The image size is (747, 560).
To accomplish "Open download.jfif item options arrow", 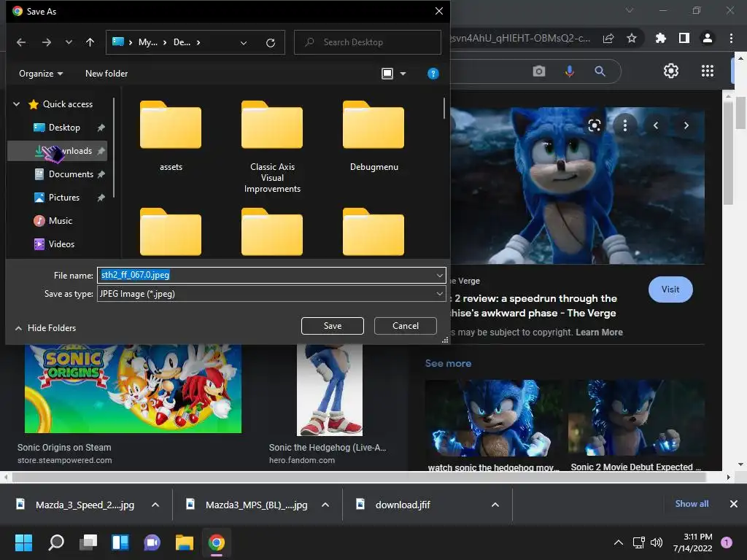I will click(495, 505).
